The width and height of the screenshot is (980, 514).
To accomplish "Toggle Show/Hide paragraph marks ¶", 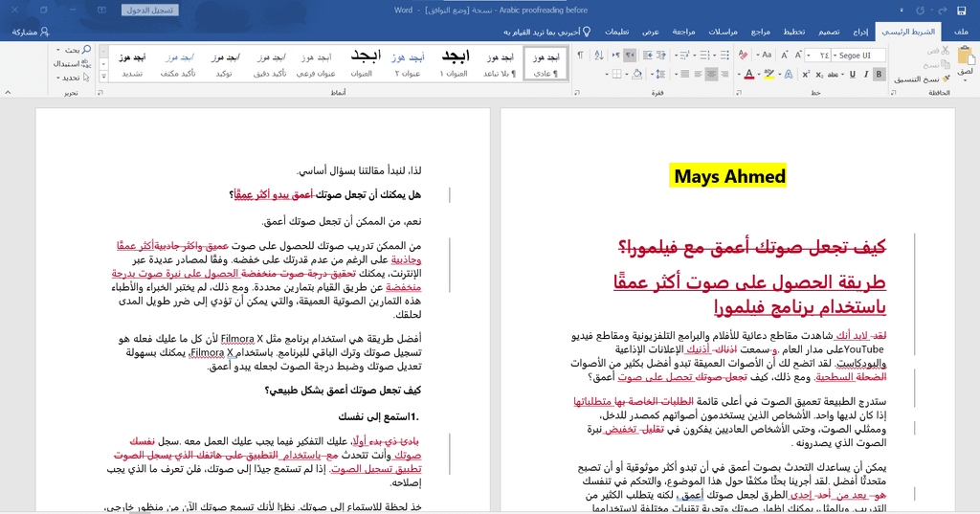I will coord(580,56).
